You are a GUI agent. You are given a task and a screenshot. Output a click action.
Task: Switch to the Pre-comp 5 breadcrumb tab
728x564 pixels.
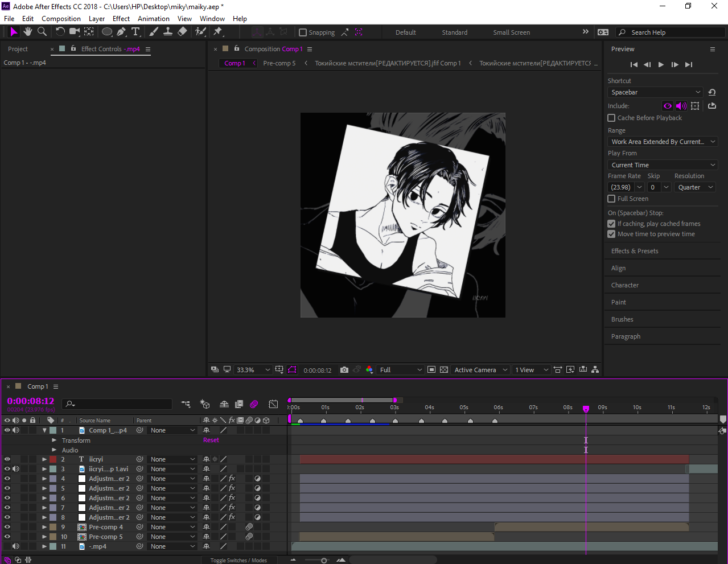coord(279,63)
